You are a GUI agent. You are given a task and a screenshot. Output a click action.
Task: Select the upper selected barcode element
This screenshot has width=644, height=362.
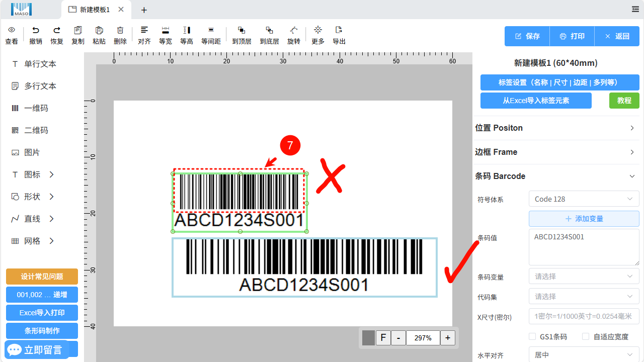coord(239,202)
